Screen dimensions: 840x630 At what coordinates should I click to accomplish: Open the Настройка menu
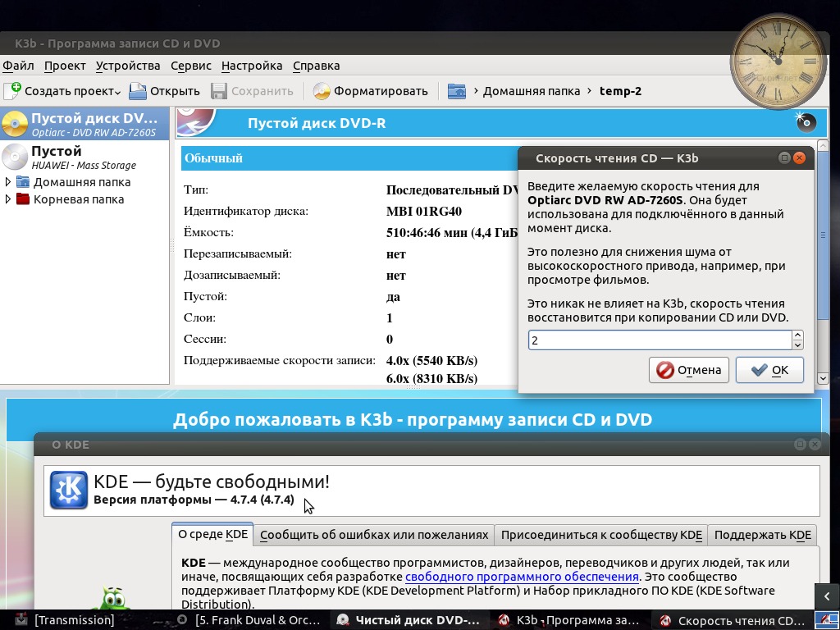coord(252,66)
